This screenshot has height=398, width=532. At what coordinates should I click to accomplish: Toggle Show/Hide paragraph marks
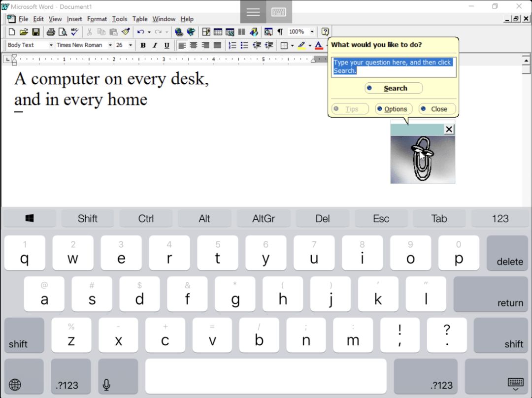click(x=280, y=32)
